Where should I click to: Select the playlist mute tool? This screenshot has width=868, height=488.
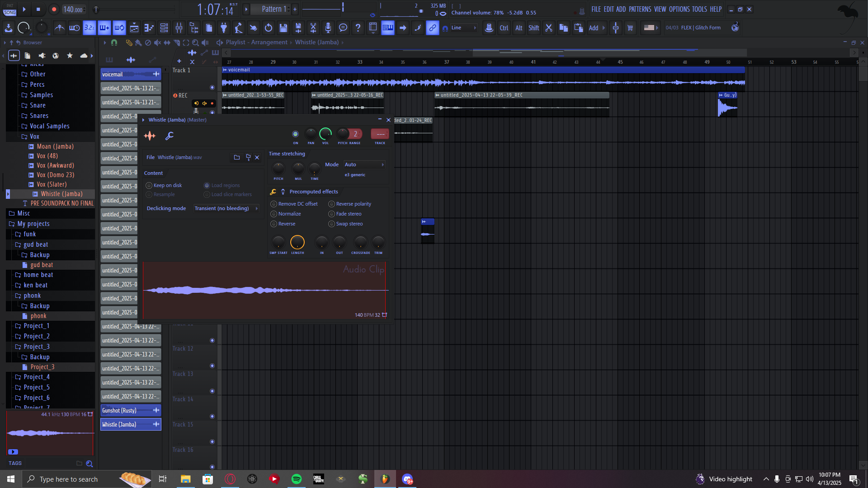tap(157, 42)
